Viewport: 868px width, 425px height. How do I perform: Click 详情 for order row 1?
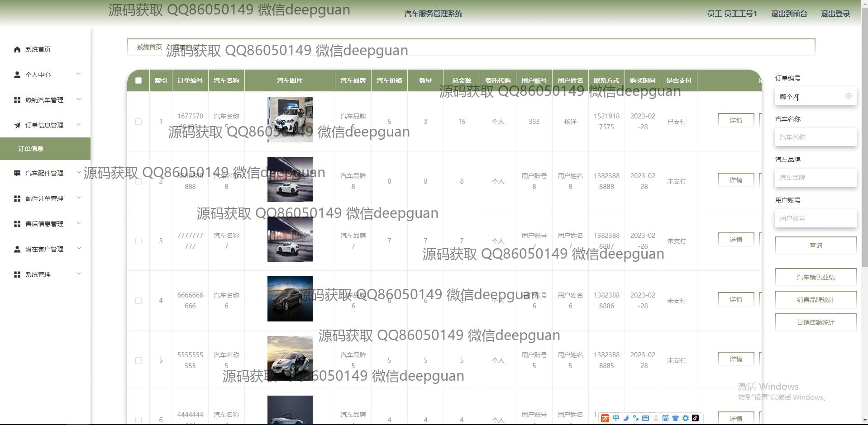736,120
